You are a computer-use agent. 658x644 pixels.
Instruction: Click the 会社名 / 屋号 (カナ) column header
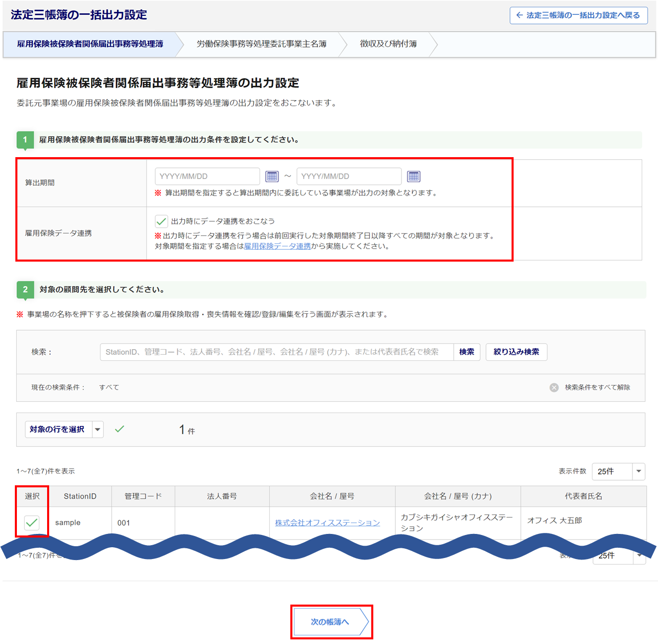pyautogui.click(x=458, y=497)
